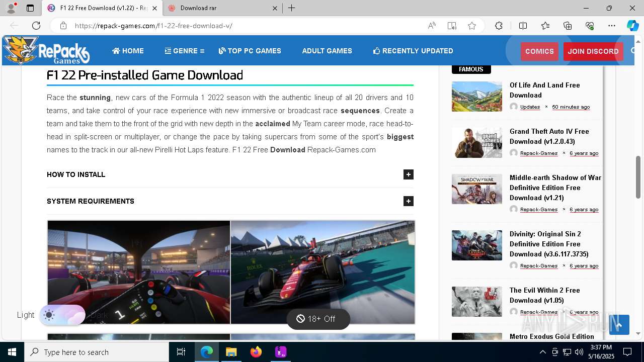The height and width of the screenshot is (362, 644).
Task: Open the GENRE dropdown menu
Action: coord(184,51)
